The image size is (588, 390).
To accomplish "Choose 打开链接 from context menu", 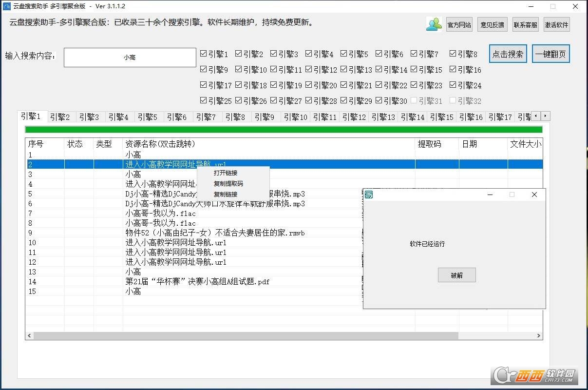I will coord(226,173).
